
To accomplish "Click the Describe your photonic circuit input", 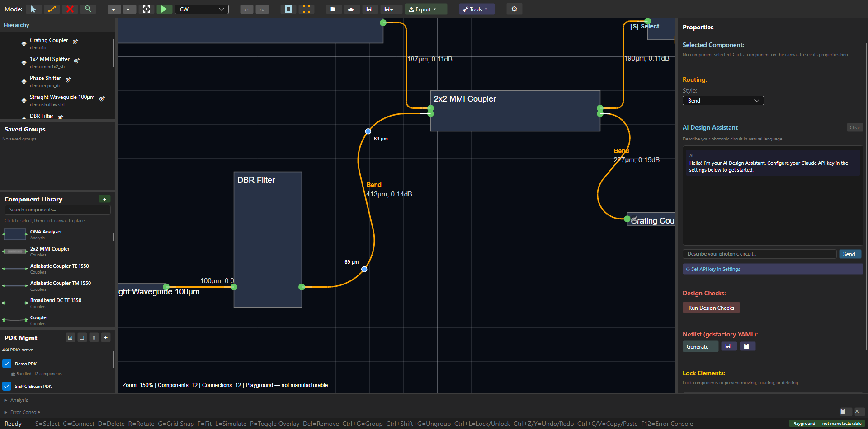I will pos(759,254).
